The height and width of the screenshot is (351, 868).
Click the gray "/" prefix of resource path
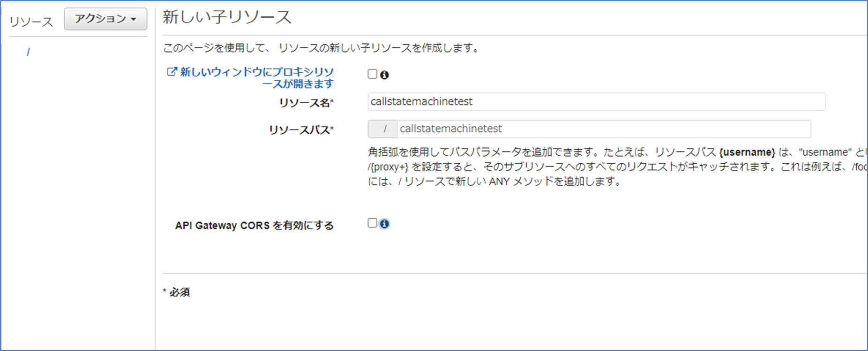click(383, 129)
